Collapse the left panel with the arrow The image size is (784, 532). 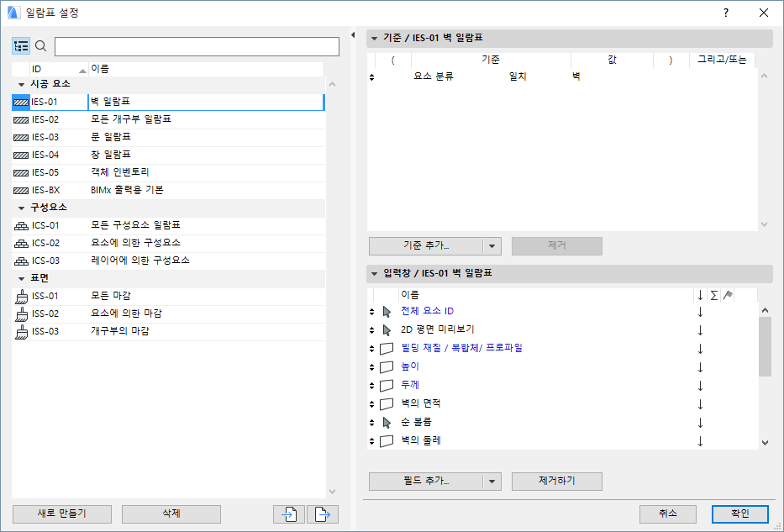353,35
